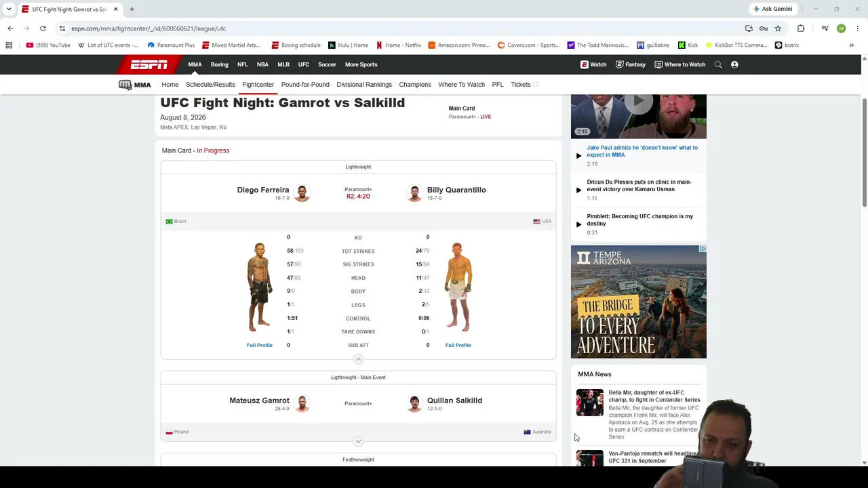Click Billy Quarantillo's headshot icon
The width and height of the screenshot is (868, 488).
(414, 193)
